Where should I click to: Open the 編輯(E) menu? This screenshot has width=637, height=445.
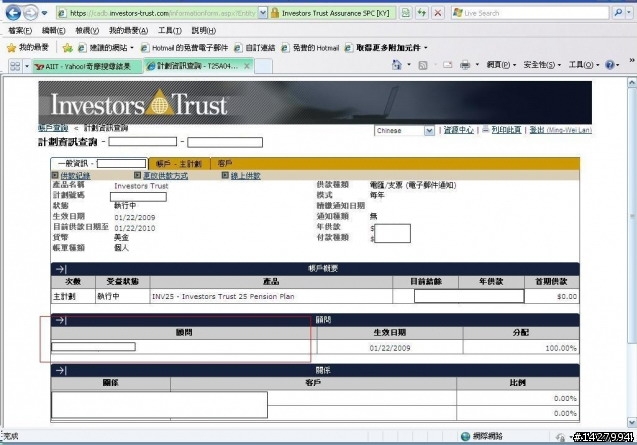(x=54, y=30)
